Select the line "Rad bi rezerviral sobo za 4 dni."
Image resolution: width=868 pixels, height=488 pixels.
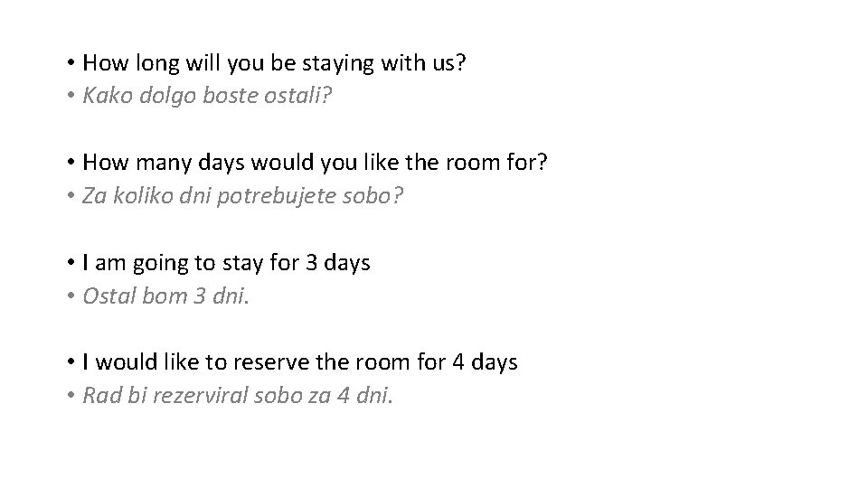click(x=239, y=395)
